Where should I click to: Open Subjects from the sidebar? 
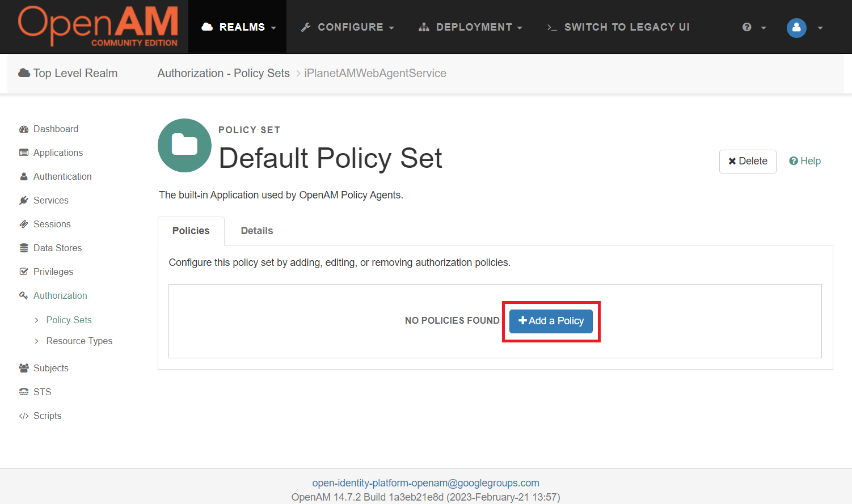coord(51,369)
